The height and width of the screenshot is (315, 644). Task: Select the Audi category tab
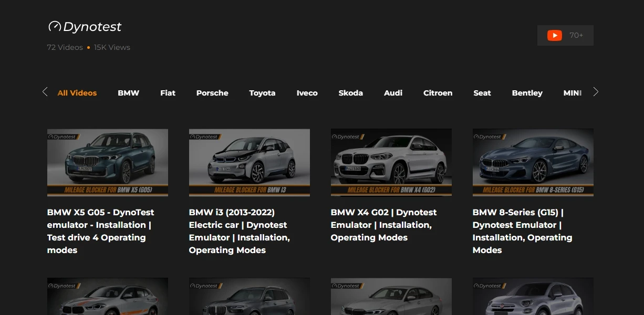click(x=393, y=93)
